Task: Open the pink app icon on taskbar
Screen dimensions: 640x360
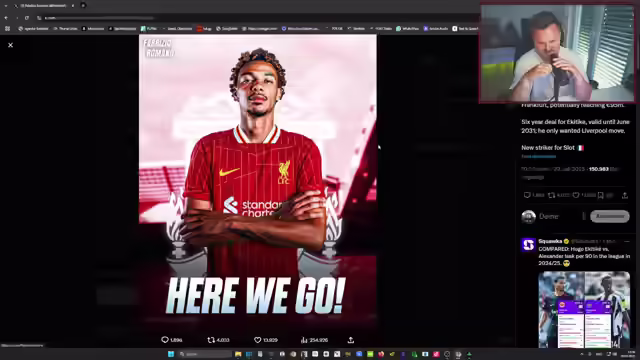Action: coord(436,354)
